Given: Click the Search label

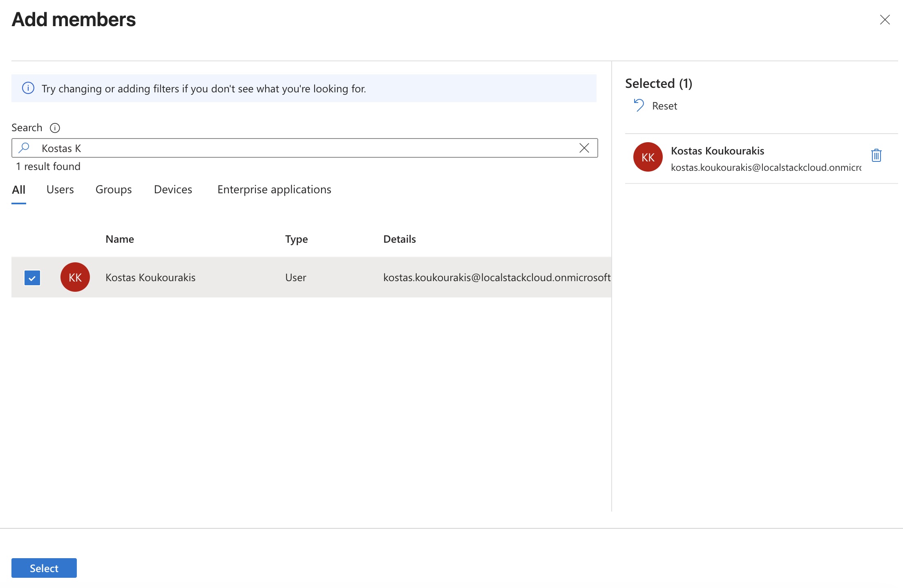Looking at the screenshot, I should click(x=27, y=127).
